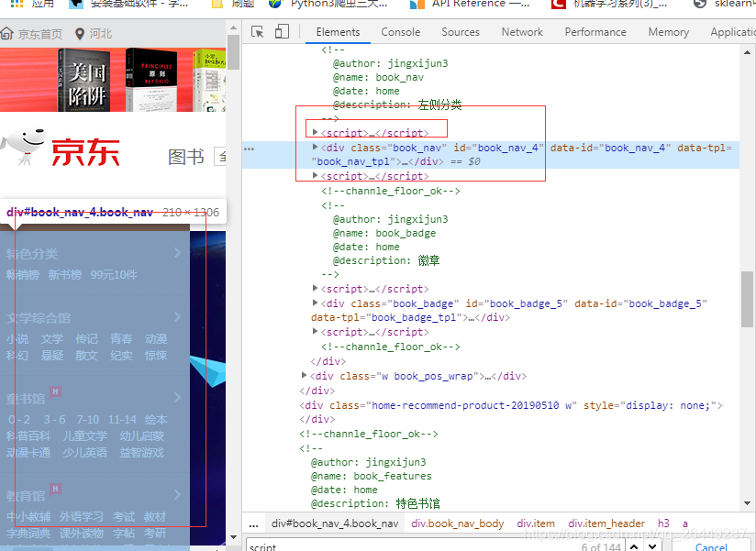Click the 京东首页 link
The width and height of the screenshot is (756, 551).
pyautogui.click(x=40, y=34)
